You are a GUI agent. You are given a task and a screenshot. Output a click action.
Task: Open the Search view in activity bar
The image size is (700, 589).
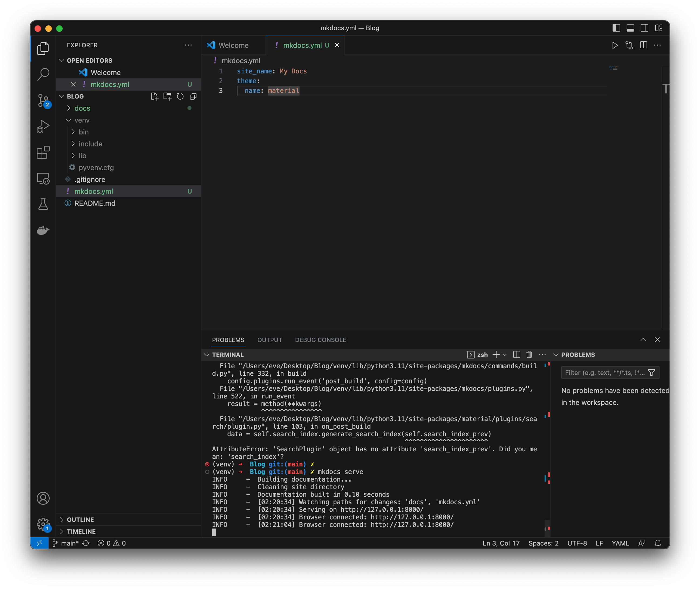point(43,74)
